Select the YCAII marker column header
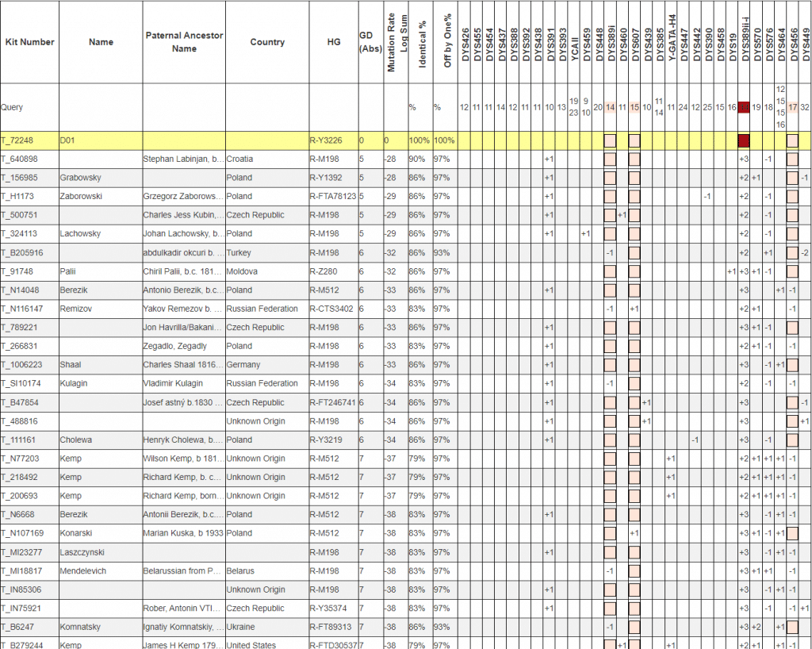 point(575,48)
